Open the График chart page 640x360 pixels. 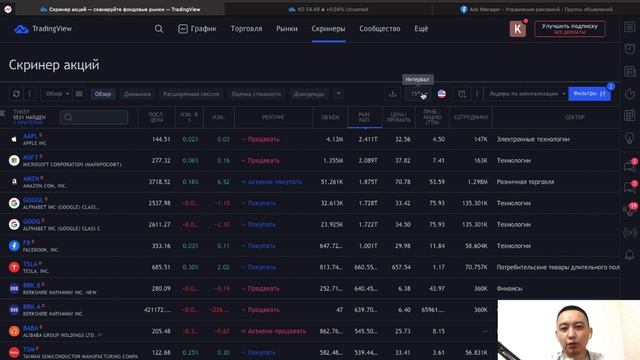pos(197,29)
